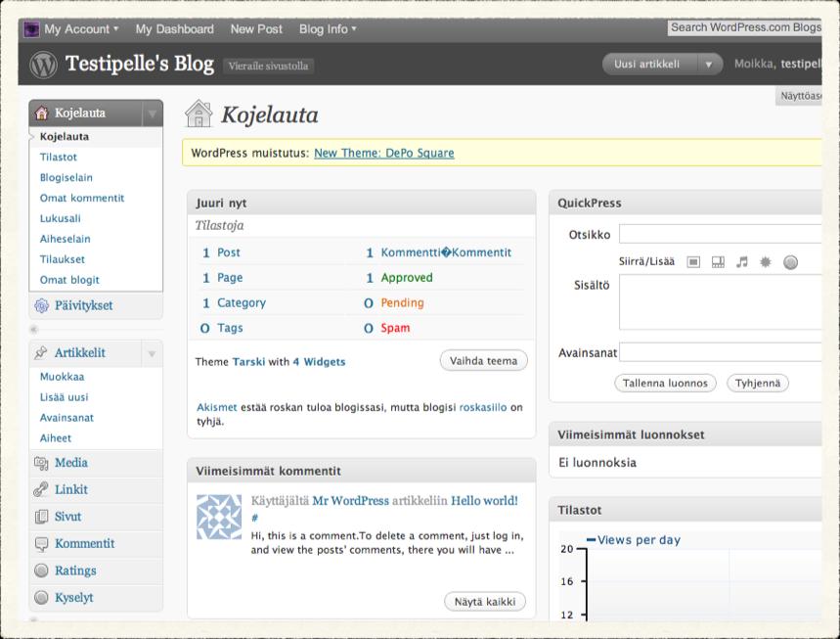Click the Testipelle's Blog title
840x639 pixels.
pyautogui.click(x=140, y=65)
